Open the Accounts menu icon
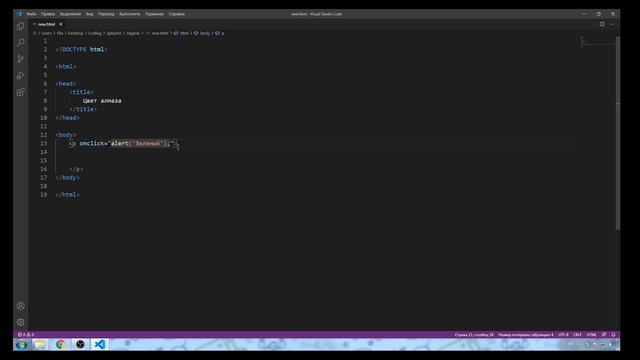Image resolution: width=640 pixels, height=360 pixels. (x=20, y=306)
